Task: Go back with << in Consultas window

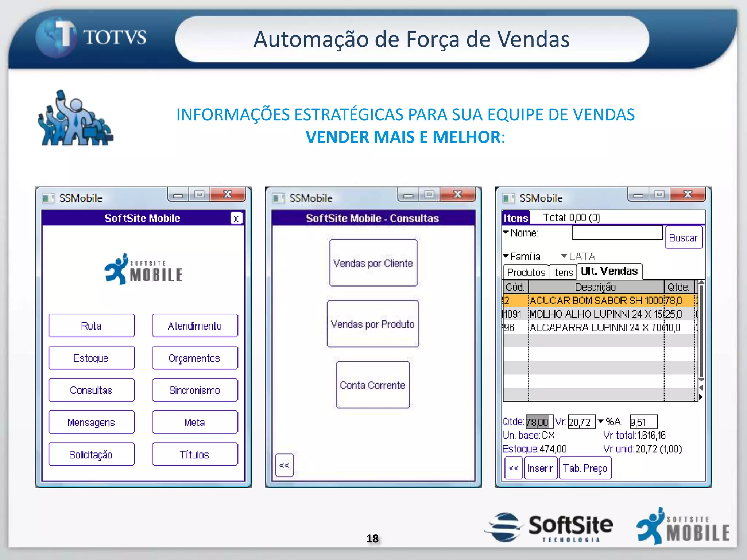Action: coord(285,465)
